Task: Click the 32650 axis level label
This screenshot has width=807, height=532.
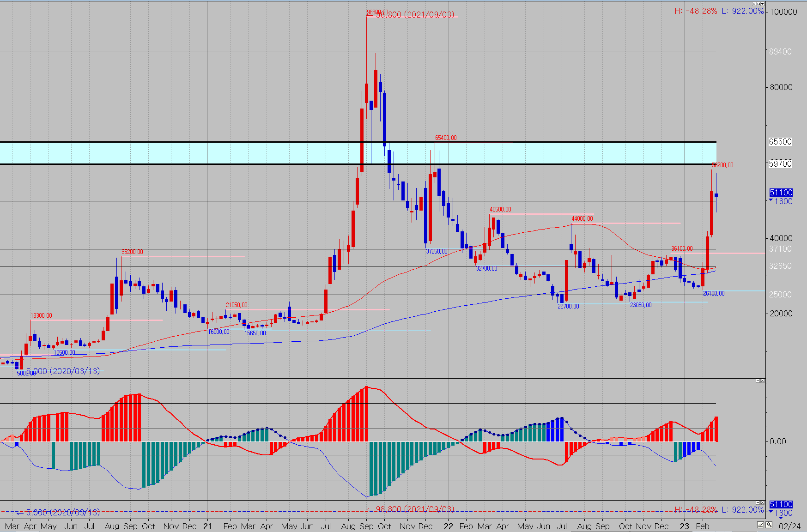Action: [780, 266]
